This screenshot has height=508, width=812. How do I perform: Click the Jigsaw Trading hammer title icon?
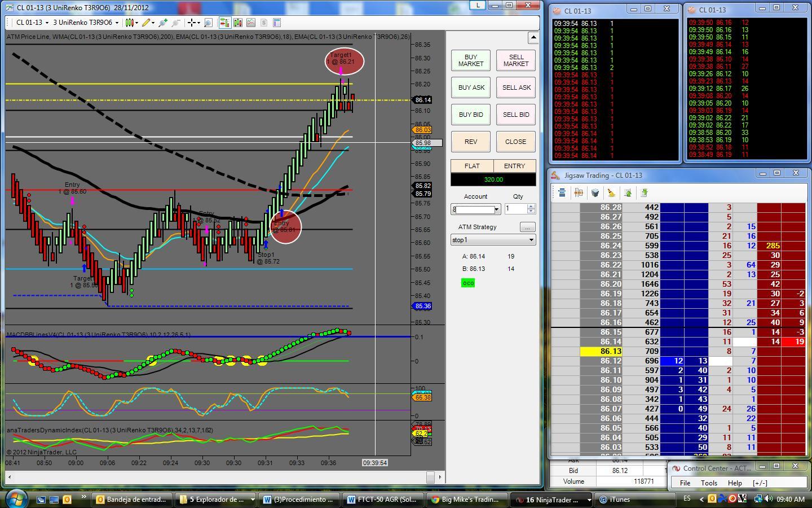[x=556, y=175]
